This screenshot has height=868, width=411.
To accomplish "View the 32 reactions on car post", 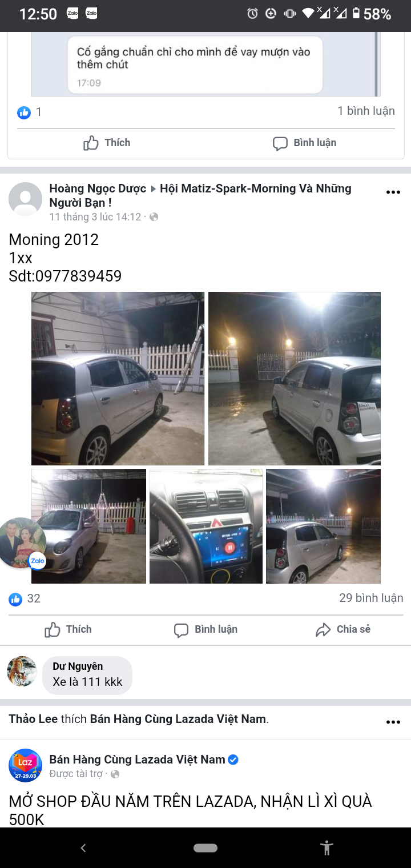I will pyautogui.click(x=25, y=598).
